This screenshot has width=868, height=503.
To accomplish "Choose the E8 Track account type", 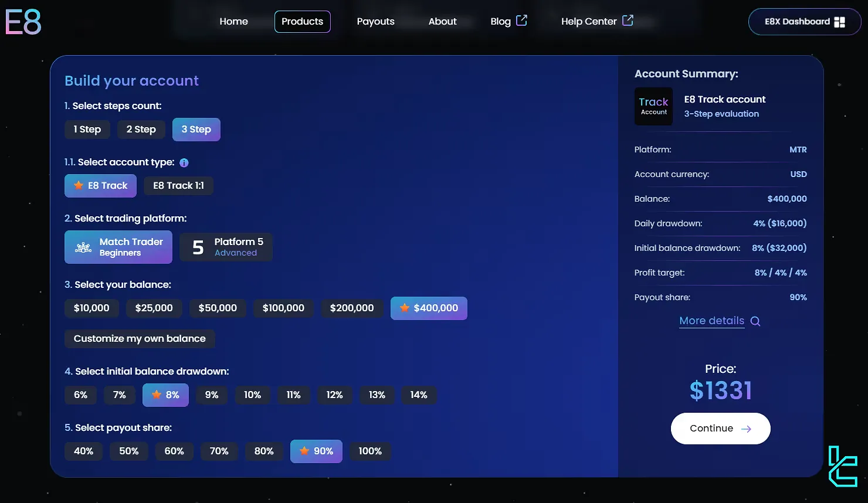I will click(100, 186).
